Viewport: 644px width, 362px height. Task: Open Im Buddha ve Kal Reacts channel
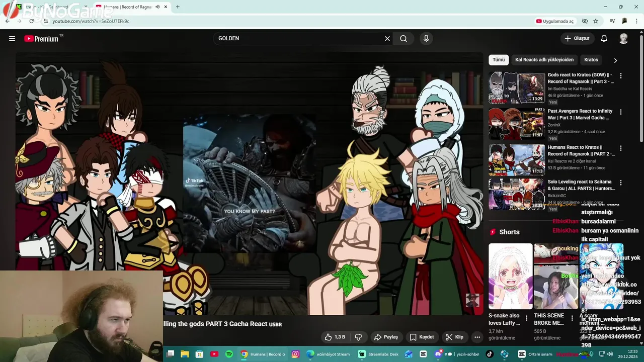570,88
